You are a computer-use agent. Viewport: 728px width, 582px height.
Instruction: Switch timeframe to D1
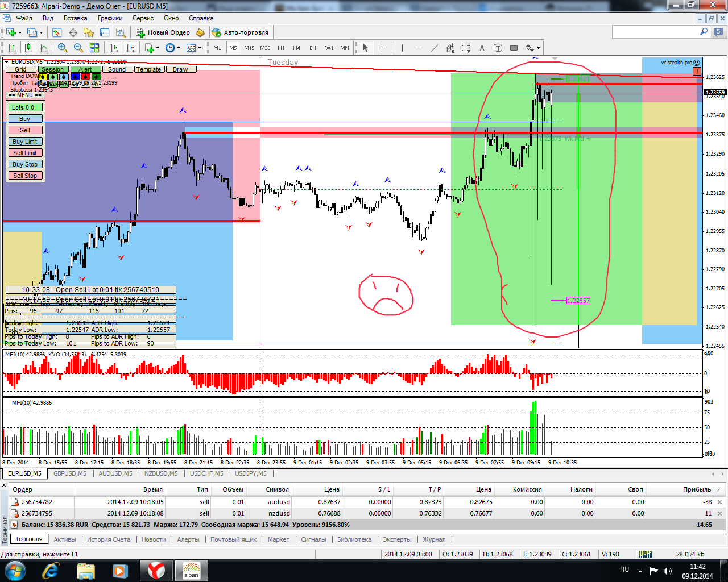coord(313,48)
